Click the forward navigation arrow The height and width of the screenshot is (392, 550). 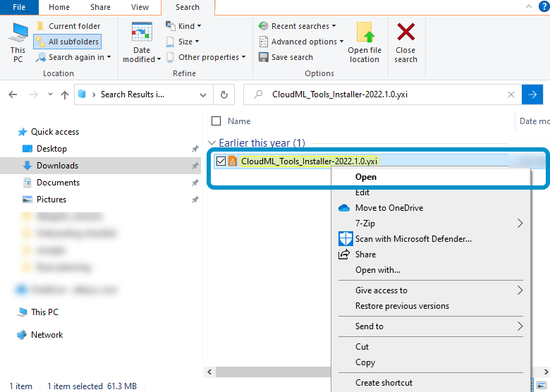[34, 94]
